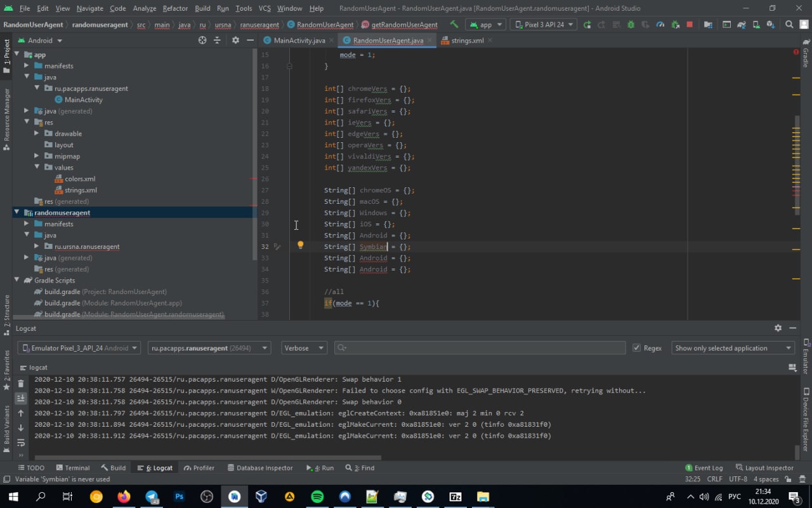Open the Verbose log level dropdown
Viewport: 812px width, 508px height.
click(304, 348)
